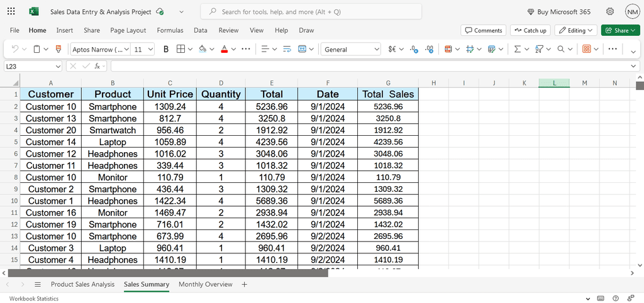
Task: Open the Find magnifier icon
Action: click(560, 49)
